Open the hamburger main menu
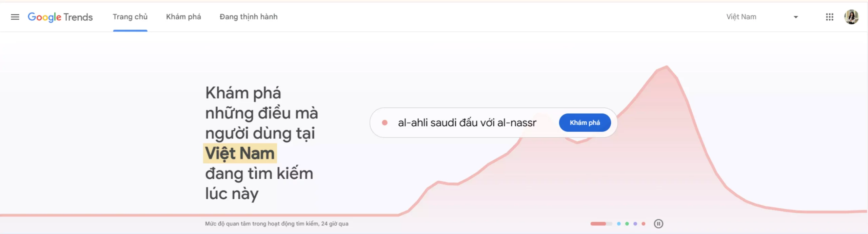The height and width of the screenshot is (234, 868). (15, 17)
